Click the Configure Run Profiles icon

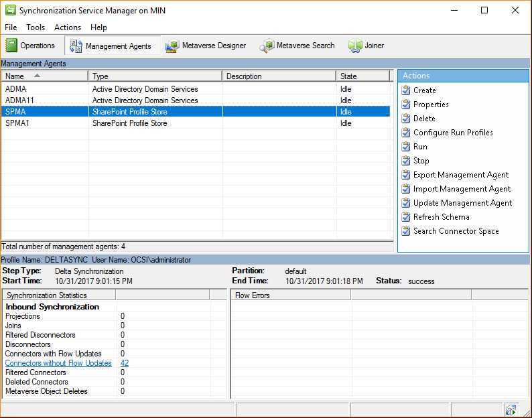pyautogui.click(x=406, y=133)
